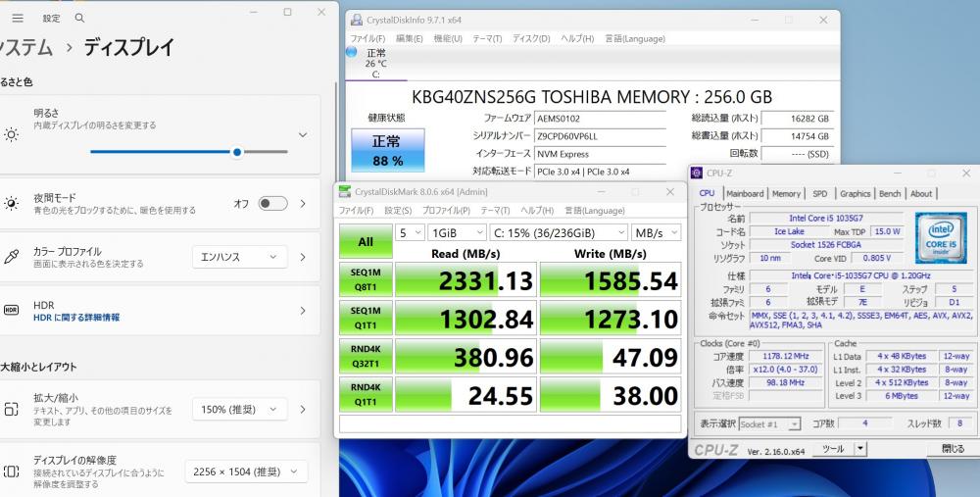This screenshot has width=980, height=497.
Task: Toggle the night light switch off/on
Action: [273, 203]
